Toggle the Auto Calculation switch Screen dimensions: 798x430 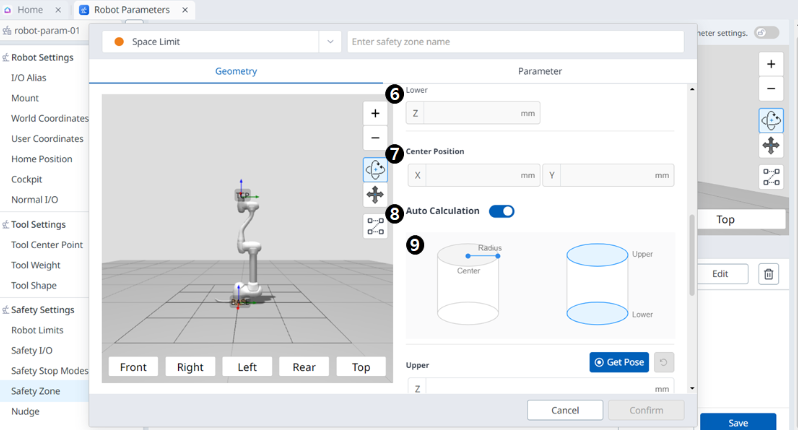coord(501,211)
